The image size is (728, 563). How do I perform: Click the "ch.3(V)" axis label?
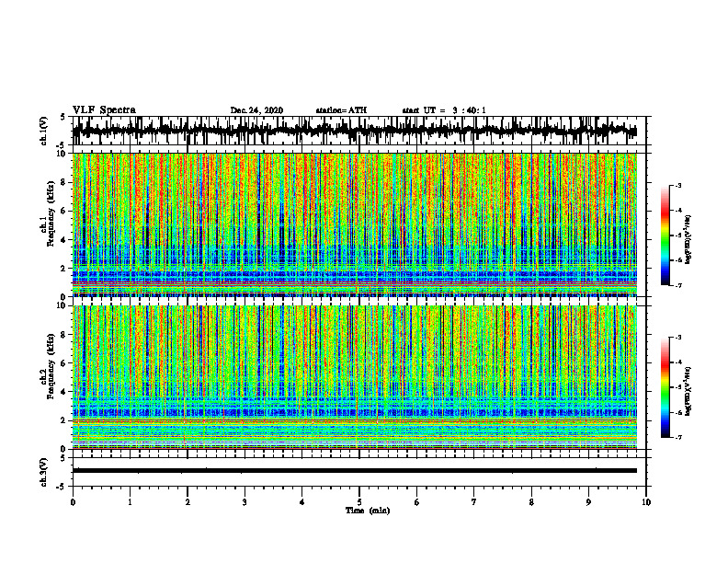tap(44, 472)
